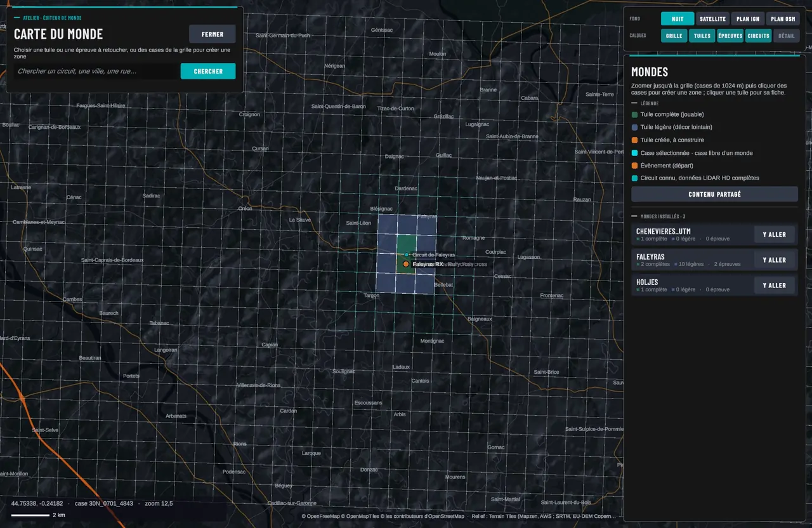Toggle the CIRCUITS layer
812x528 pixels.
click(759, 36)
